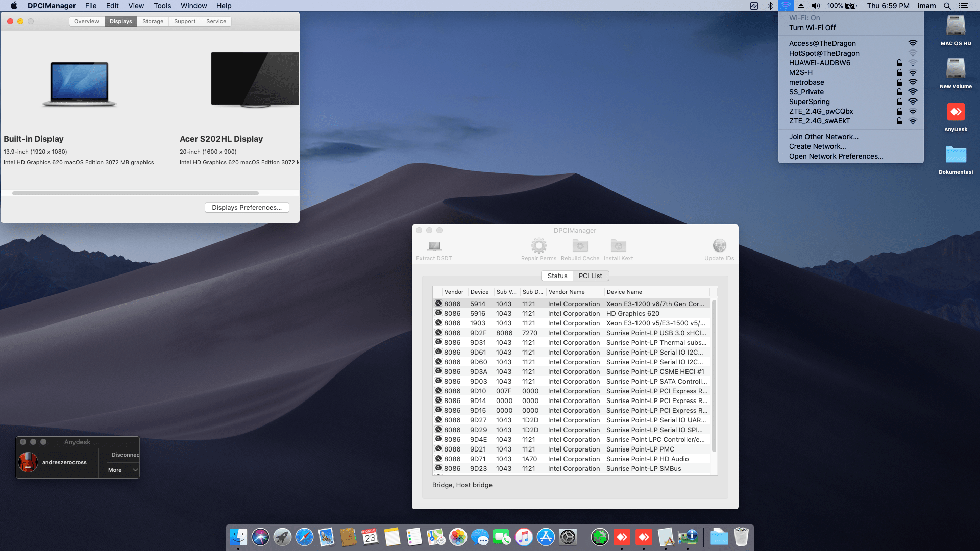The height and width of the screenshot is (551, 980).
Task: Select the "HD Graphics 620" row
Action: point(571,313)
